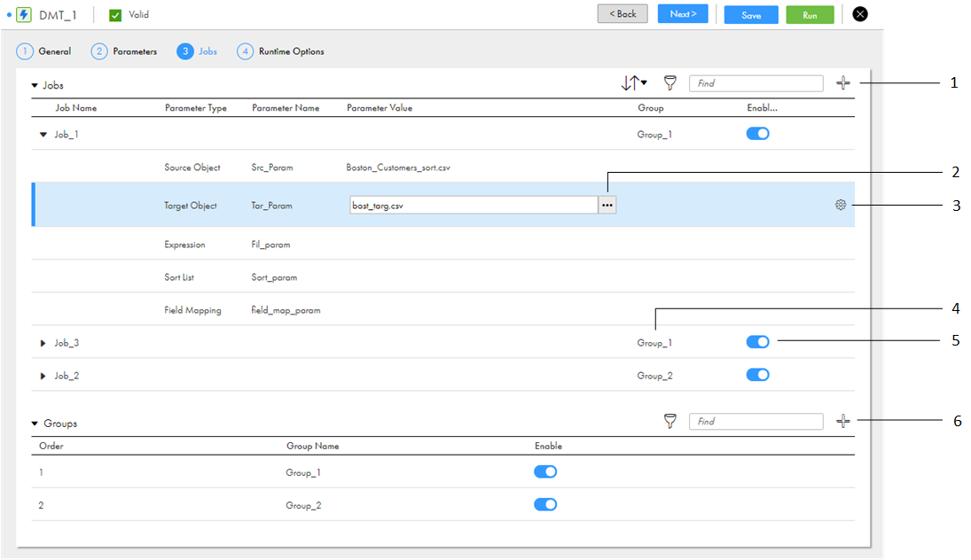Toggle the Enable switch for Job_3
Screen dimensions: 971x560
click(x=757, y=341)
